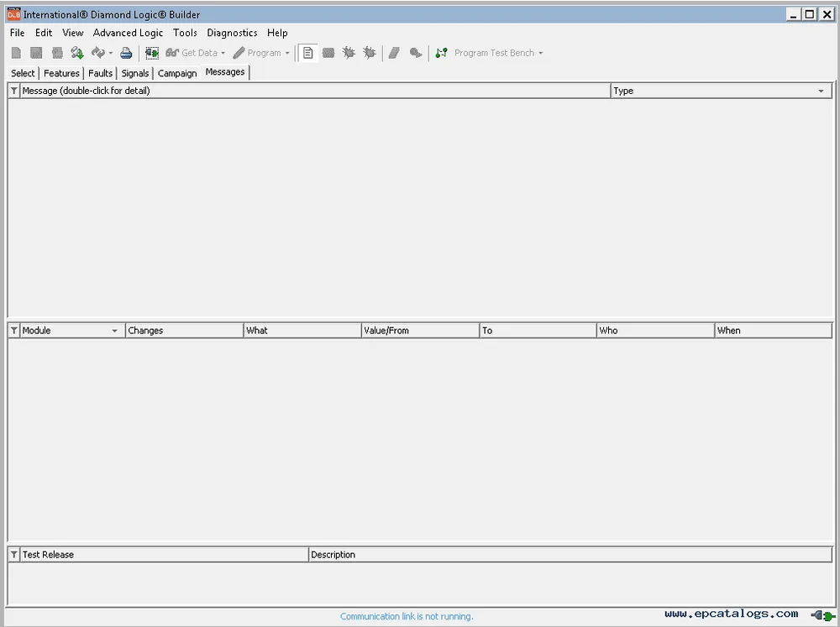Click the Program pencil icon
The width and height of the screenshot is (840, 627).
pos(238,52)
